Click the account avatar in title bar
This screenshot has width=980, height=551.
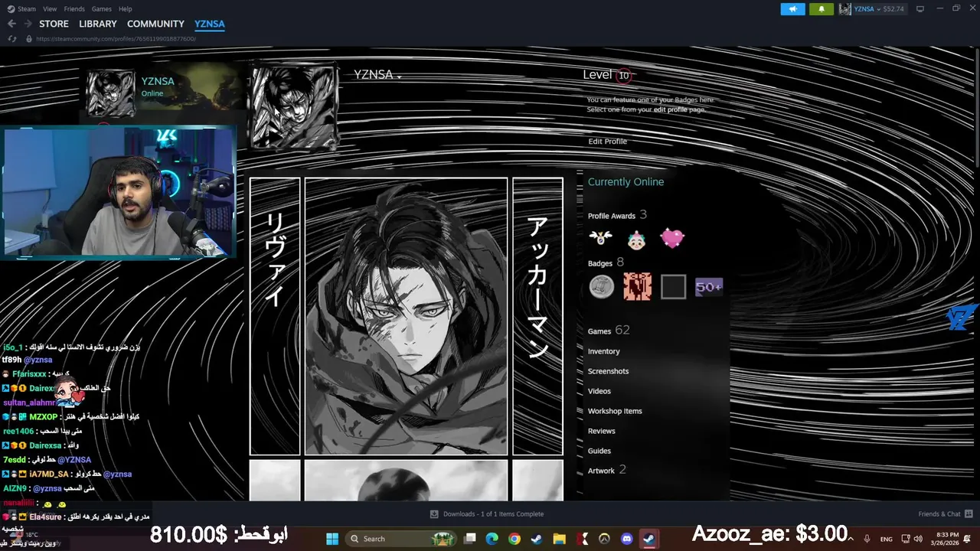[845, 8]
